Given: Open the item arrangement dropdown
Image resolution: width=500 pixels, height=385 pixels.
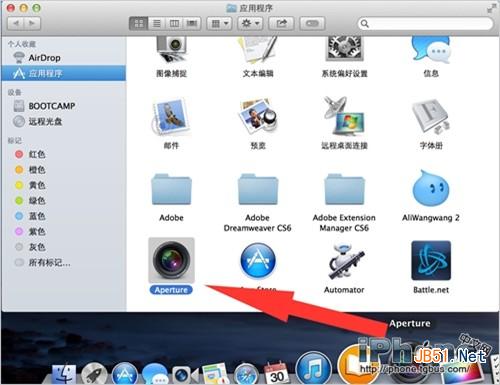Looking at the screenshot, I should coord(219,23).
